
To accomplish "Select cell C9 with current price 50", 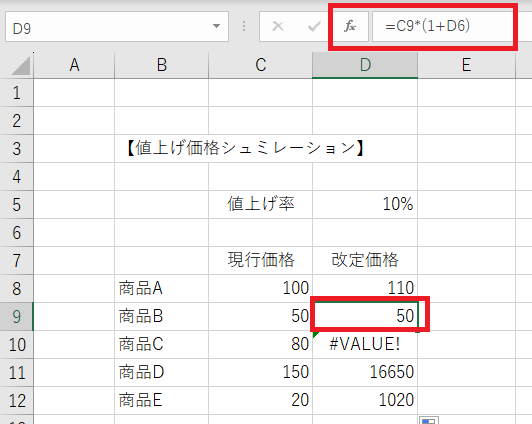I will click(261, 316).
